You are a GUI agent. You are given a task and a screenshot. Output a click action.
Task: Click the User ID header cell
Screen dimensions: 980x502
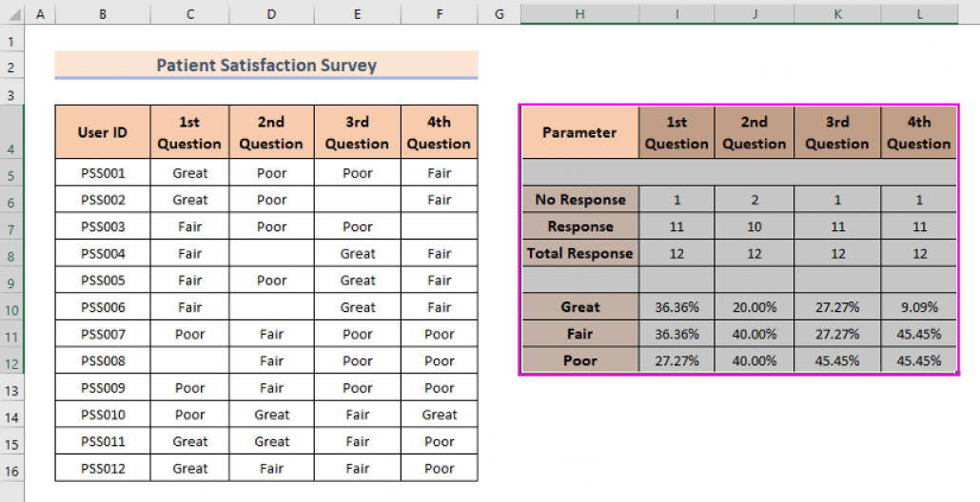(x=103, y=132)
